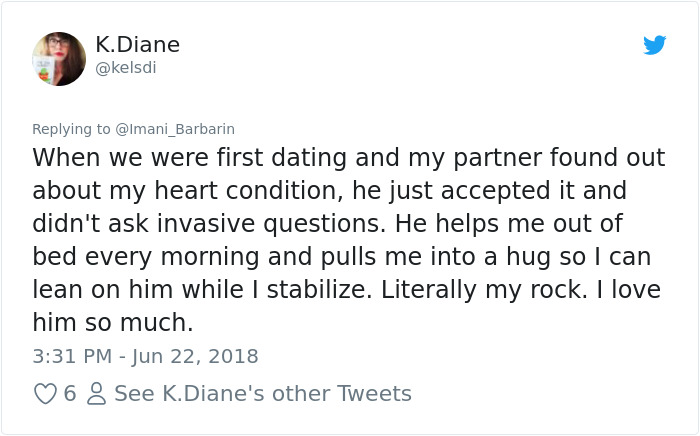See K.Diane's other Tweets
This screenshot has width=700, height=436.
click(x=262, y=394)
